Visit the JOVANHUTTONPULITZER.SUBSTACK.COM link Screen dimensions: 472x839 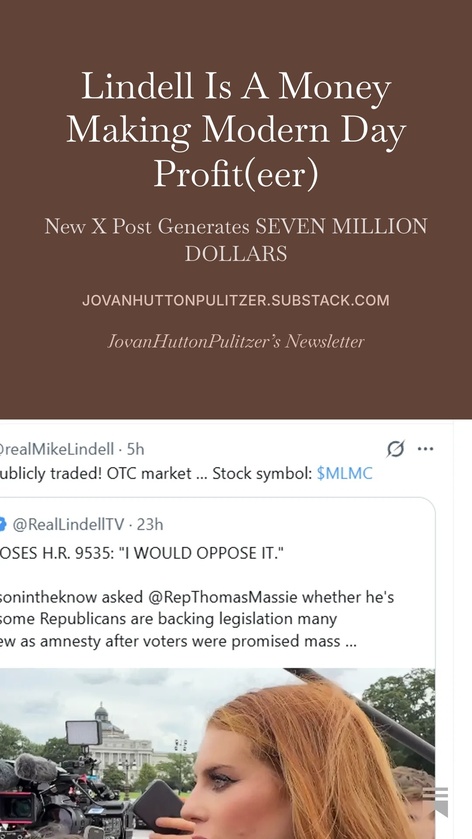pos(236,300)
